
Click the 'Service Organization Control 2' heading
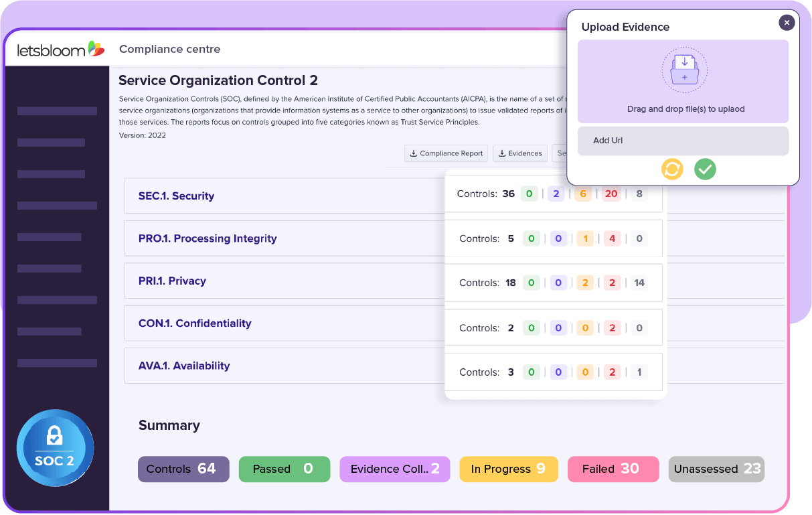[218, 80]
